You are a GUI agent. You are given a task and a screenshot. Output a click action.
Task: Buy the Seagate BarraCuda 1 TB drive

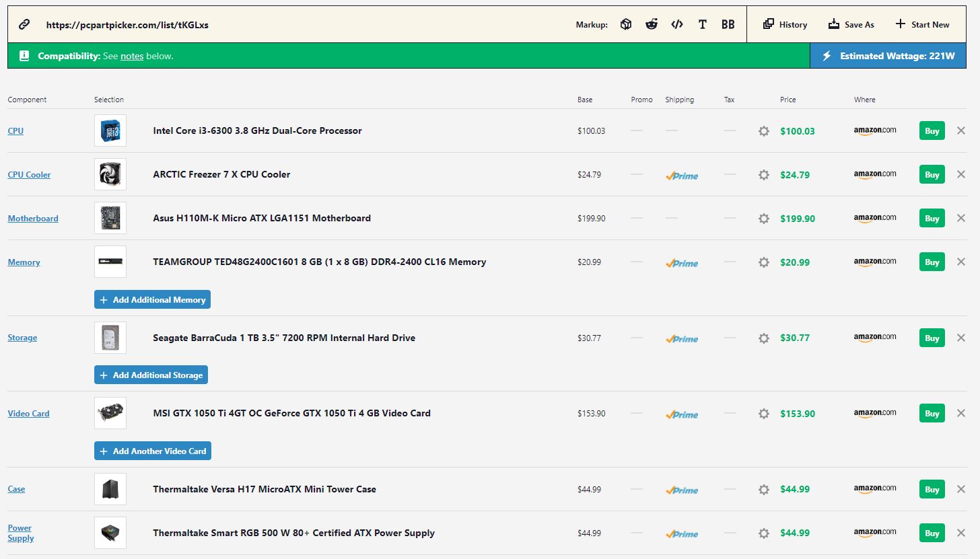coord(932,338)
